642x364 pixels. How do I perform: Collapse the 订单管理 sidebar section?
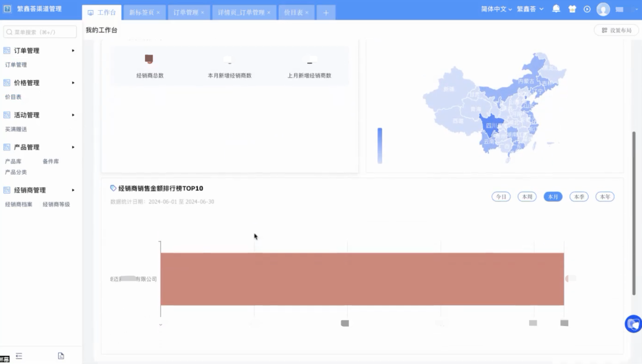point(73,50)
